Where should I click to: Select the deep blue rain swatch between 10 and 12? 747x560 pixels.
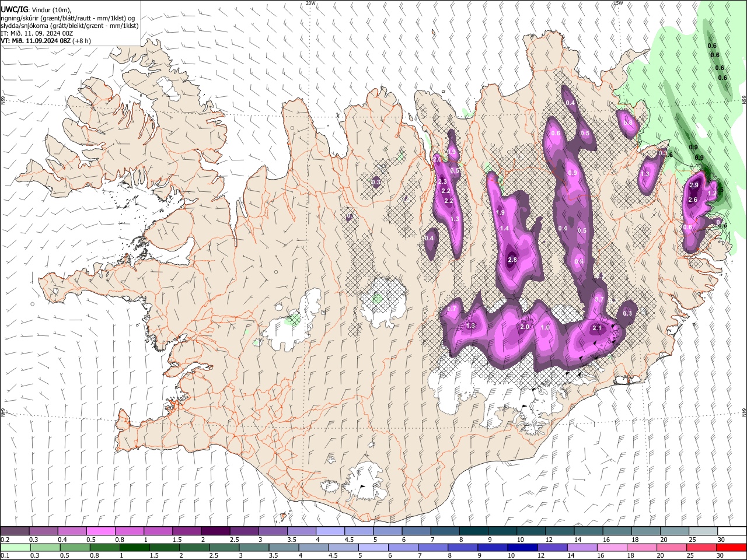tap(522, 547)
